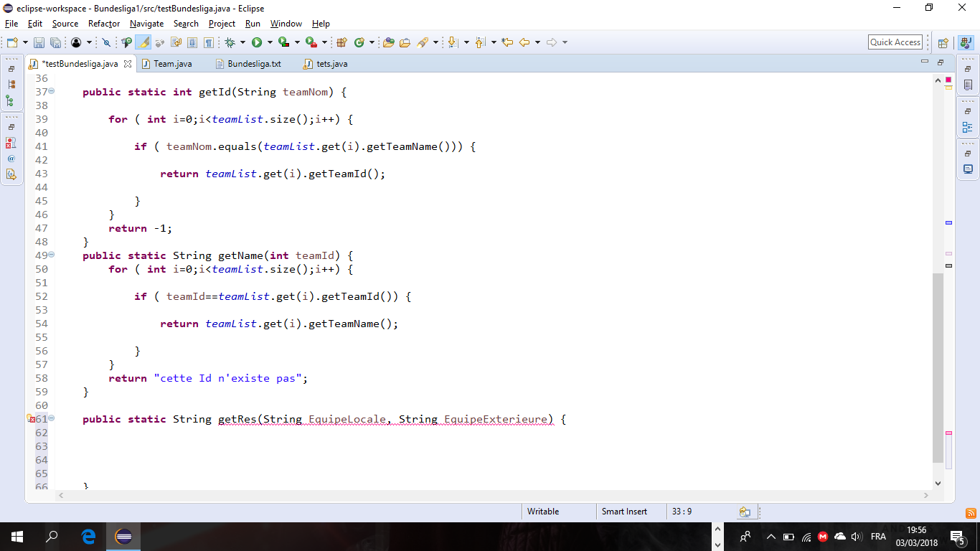The image size is (980, 551).
Task: Click the Search flashlight toolbar icon
Action: (x=423, y=42)
